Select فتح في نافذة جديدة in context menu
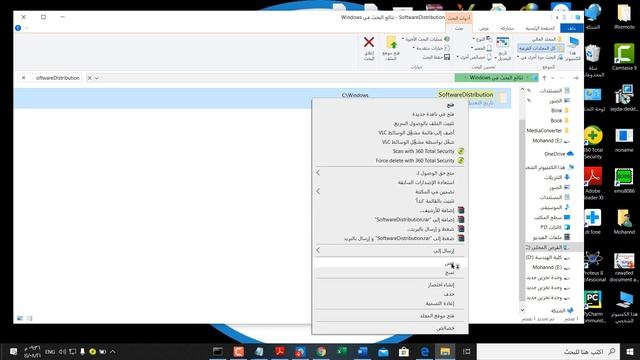 pyautogui.click(x=391, y=114)
